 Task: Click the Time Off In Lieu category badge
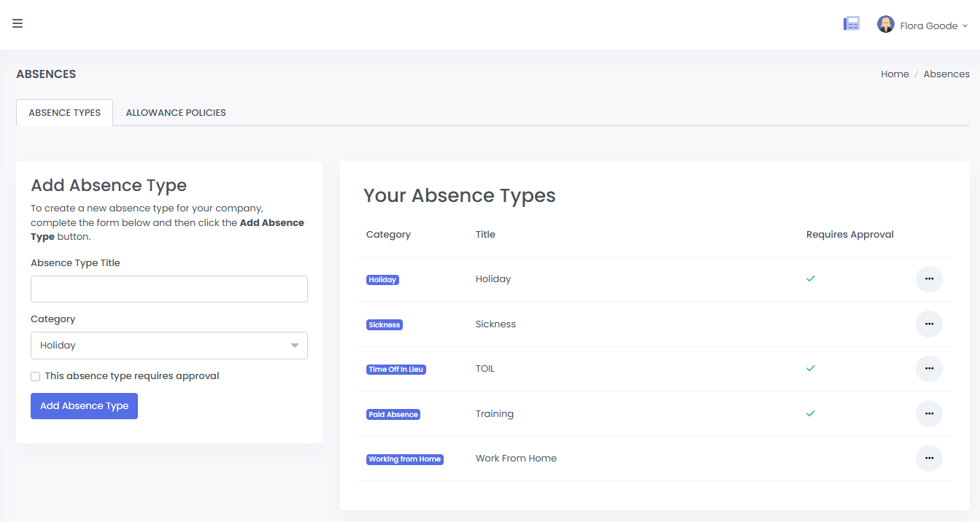(x=396, y=370)
